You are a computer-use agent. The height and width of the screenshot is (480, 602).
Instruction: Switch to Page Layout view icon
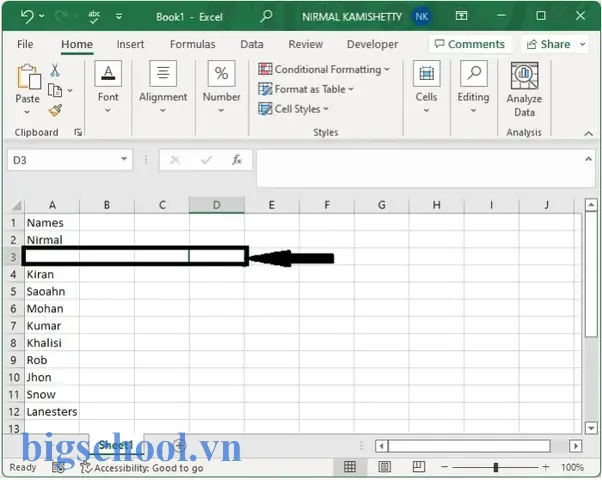[384, 467]
